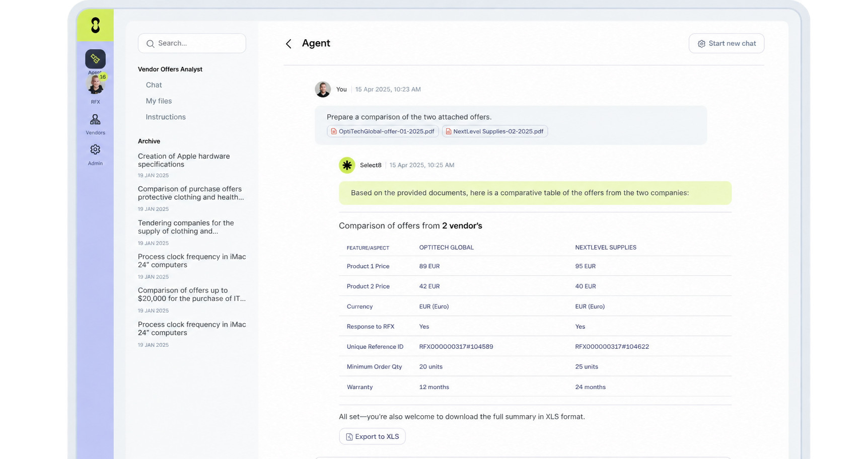868x459 pixels.
Task: Open the Instructions menu item
Action: pyautogui.click(x=166, y=117)
